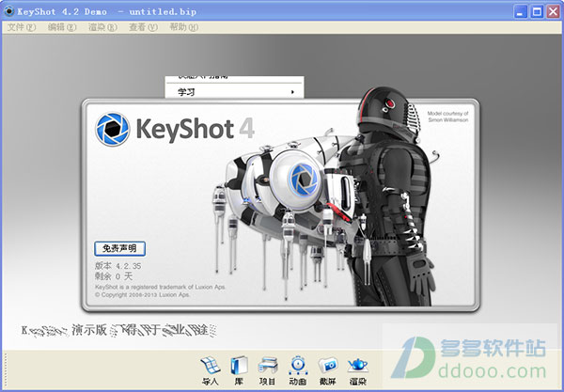Open the 文件 (File) menu
564x392 pixels.
tap(22, 27)
